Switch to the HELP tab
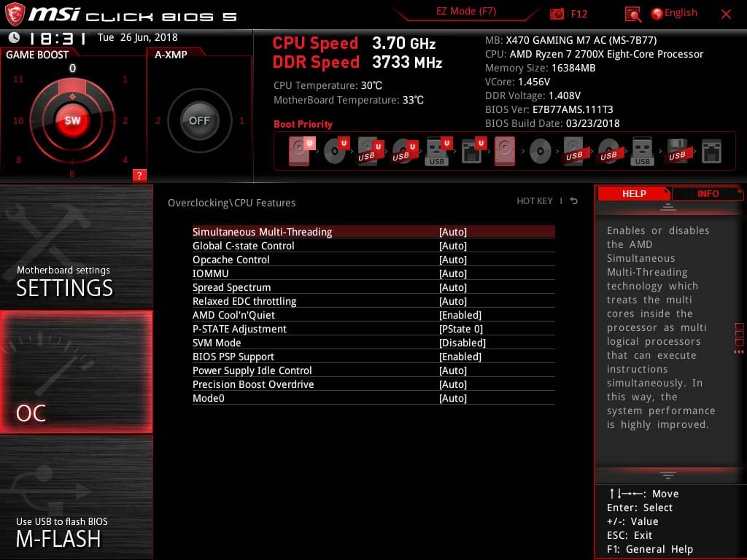Viewport: 747px width, 560px height. [x=634, y=193]
